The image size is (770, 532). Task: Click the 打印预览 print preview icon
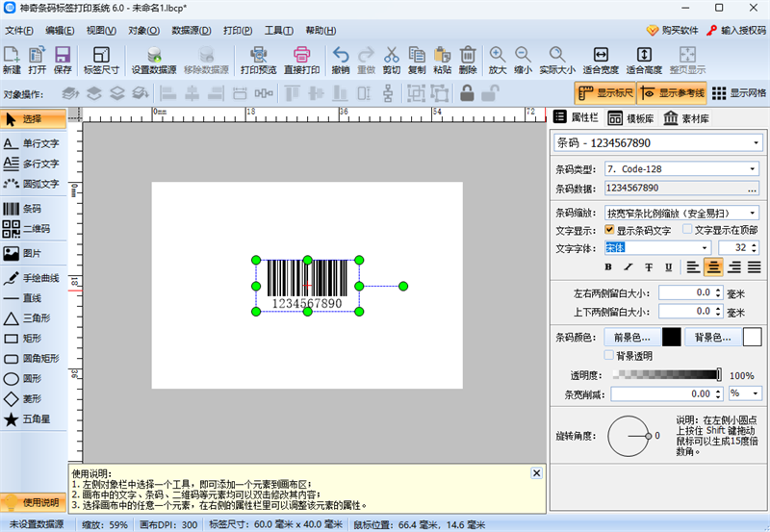pyautogui.click(x=257, y=60)
